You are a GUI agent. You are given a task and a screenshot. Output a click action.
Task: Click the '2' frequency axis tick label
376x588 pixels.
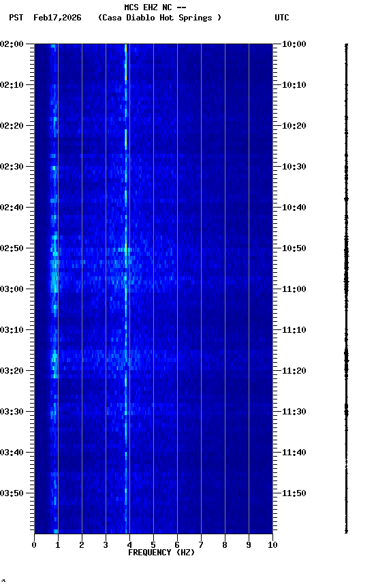pyautogui.click(x=82, y=545)
